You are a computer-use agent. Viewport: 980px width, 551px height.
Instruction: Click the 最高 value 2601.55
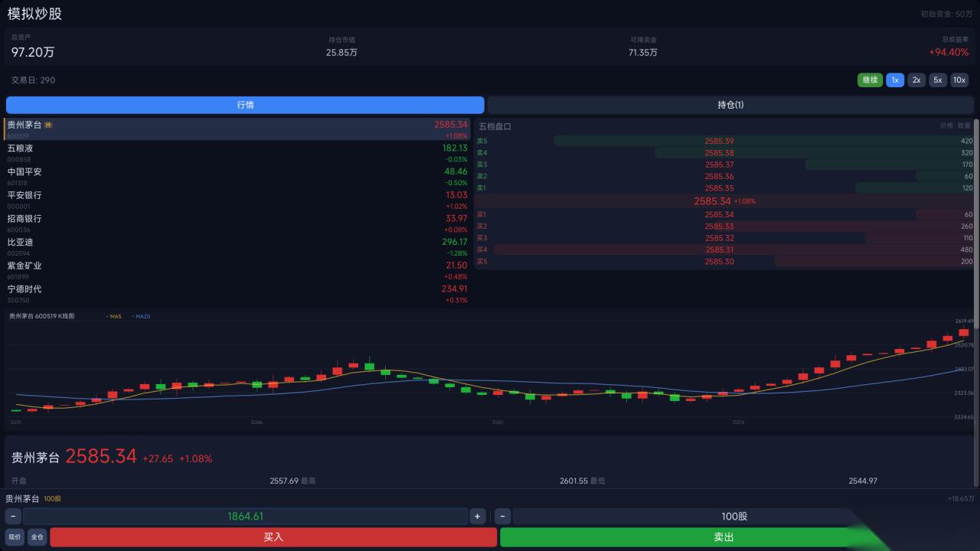click(x=573, y=481)
